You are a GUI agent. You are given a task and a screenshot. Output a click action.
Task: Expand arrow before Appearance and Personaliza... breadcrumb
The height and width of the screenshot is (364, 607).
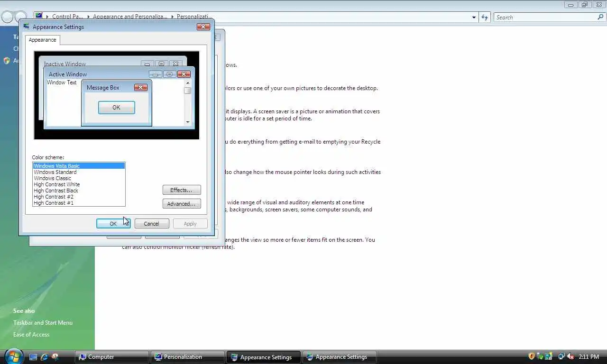[x=88, y=17]
